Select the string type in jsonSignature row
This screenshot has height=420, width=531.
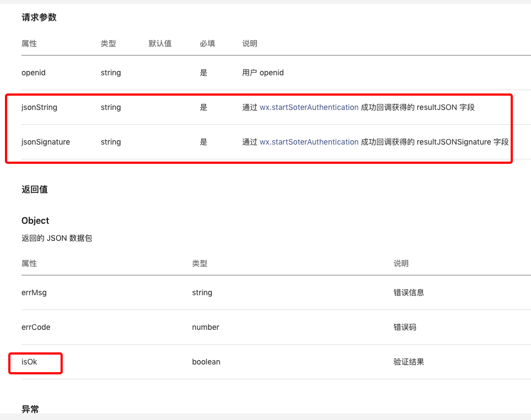pyautogui.click(x=111, y=142)
